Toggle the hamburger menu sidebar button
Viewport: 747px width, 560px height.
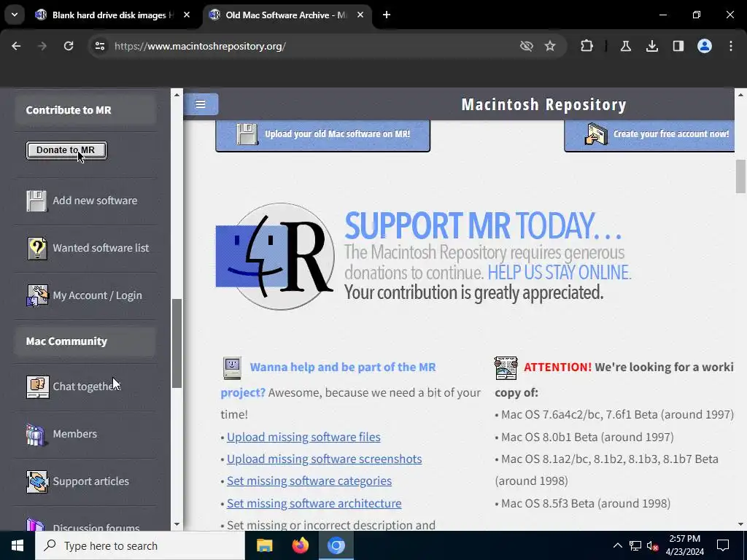[201, 104]
